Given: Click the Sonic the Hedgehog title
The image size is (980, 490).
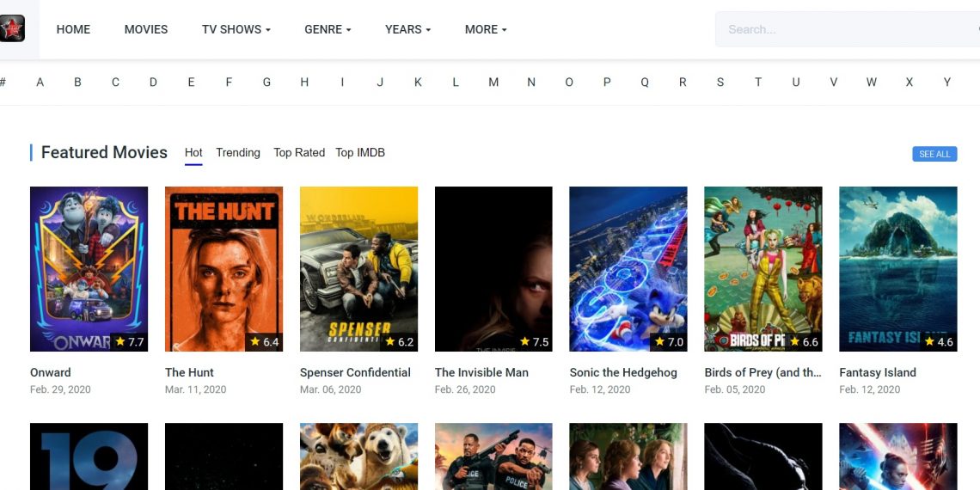Looking at the screenshot, I should (623, 372).
